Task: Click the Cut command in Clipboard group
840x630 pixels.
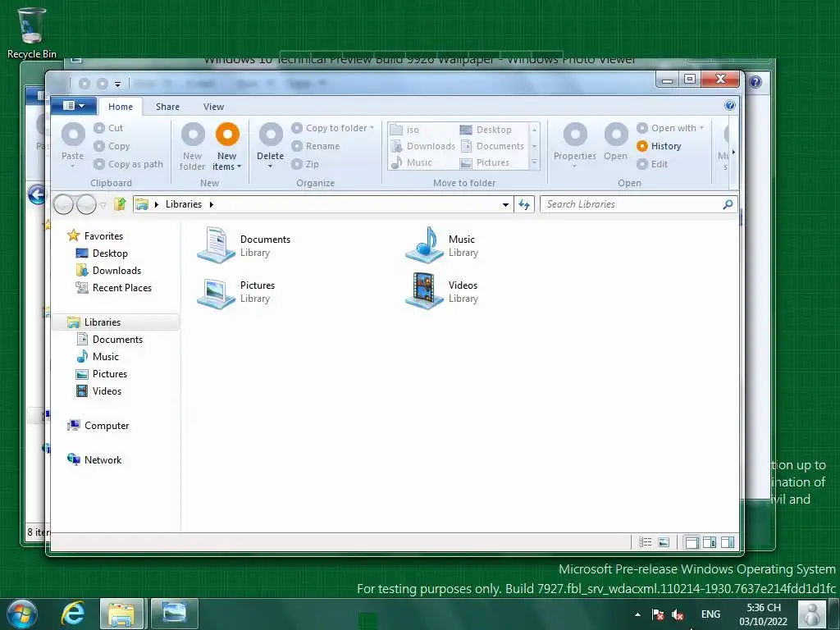Action: pyautogui.click(x=108, y=128)
